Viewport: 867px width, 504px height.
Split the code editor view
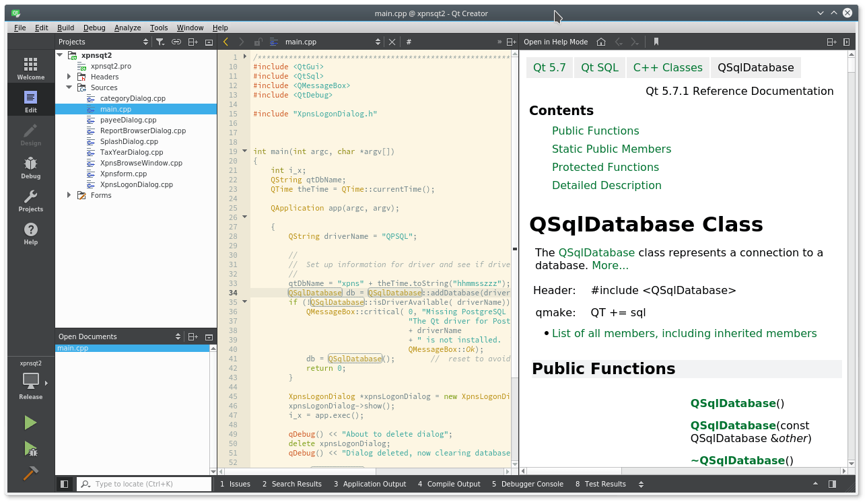(x=512, y=42)
